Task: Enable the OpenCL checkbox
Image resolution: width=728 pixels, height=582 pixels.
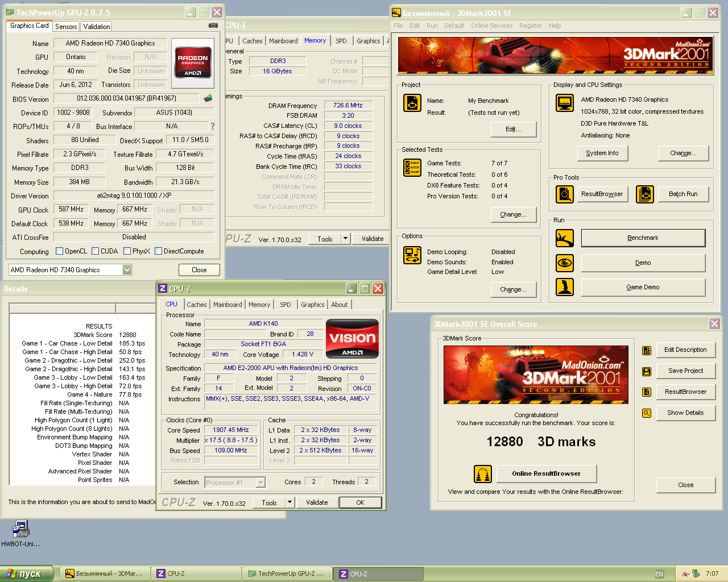Action: click(x=59, y=251)
